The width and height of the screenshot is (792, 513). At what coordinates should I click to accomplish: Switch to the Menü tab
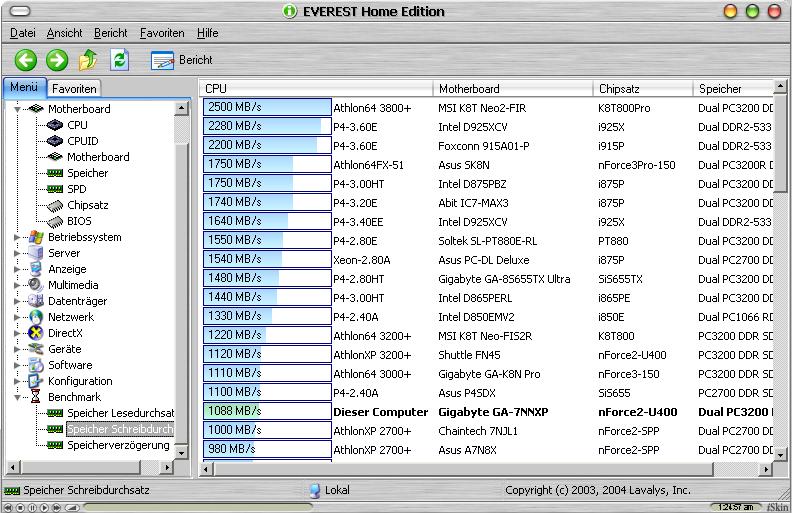point(24,87)
